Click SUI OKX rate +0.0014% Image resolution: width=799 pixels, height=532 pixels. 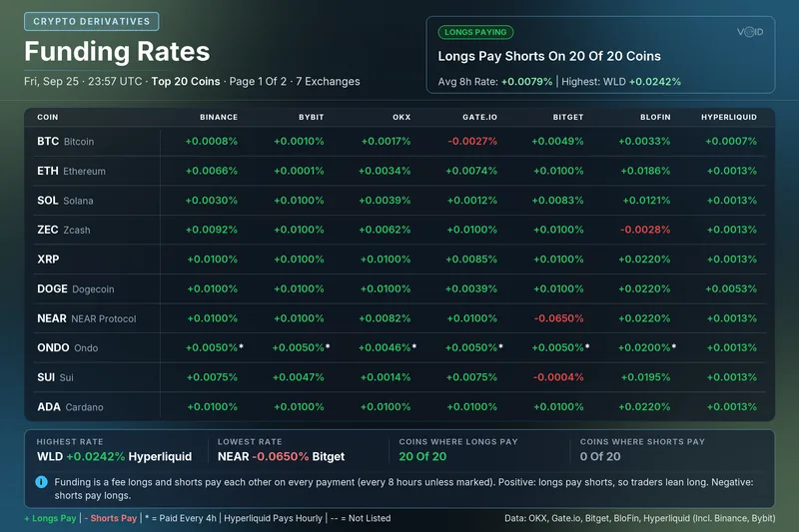[386, 377]
